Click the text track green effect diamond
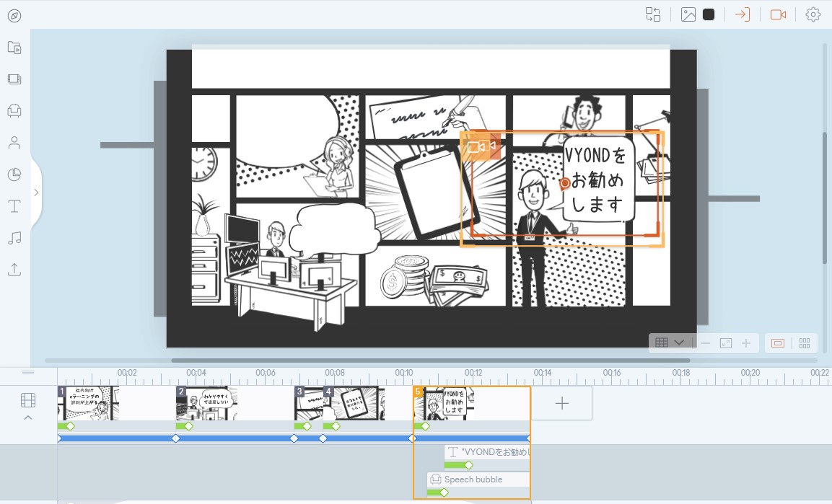This screenshot has width=832, height=504. point(468,465)
